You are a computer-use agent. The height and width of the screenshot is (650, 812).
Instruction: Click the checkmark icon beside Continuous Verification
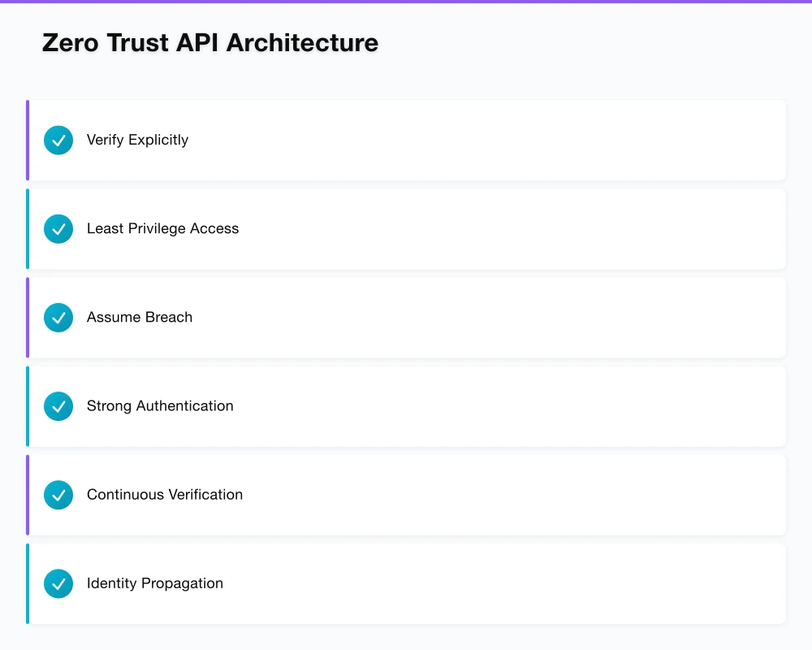pos(58,494)
